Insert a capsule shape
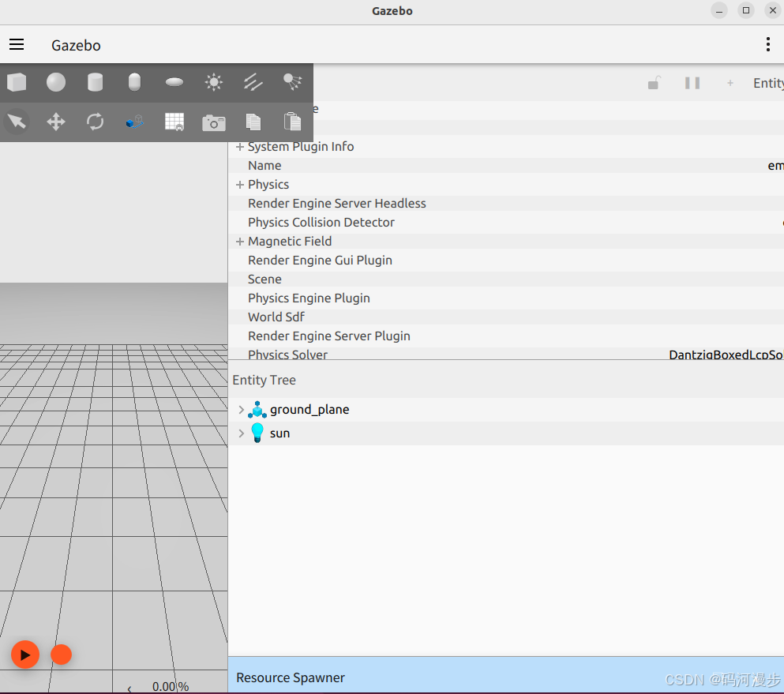Viewport: 784px width, 694px height. 134,82
